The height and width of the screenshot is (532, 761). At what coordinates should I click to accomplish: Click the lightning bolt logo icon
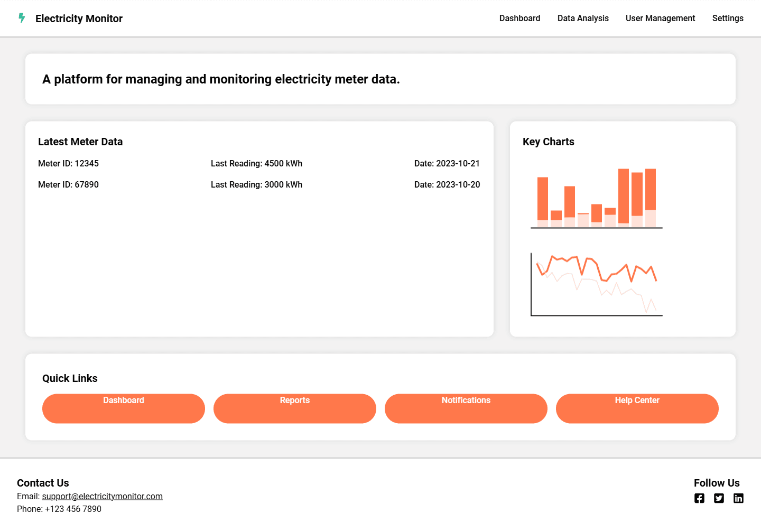coord(22,18)
